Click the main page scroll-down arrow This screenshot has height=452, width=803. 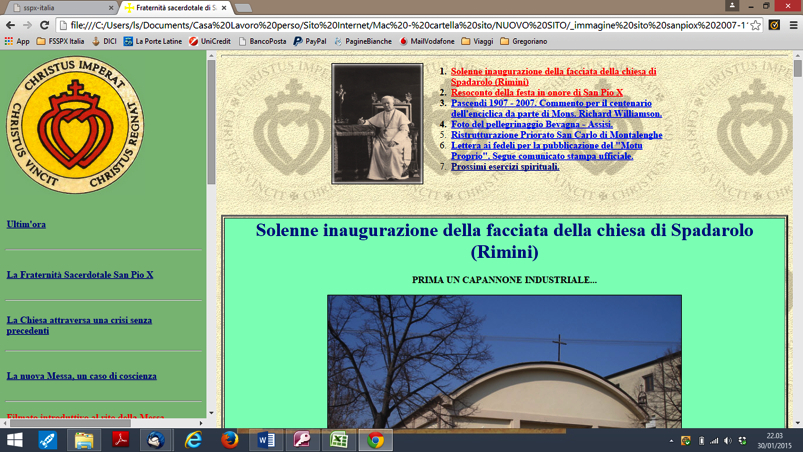[798, 423]
